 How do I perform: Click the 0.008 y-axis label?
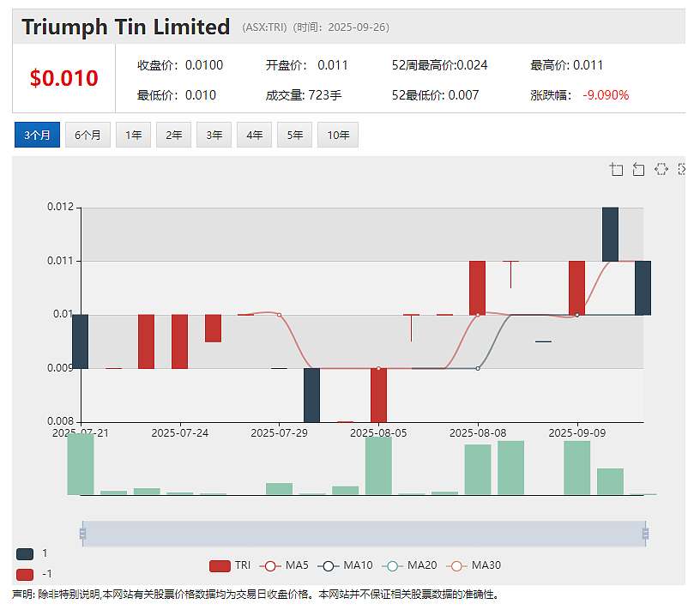(60, 421)
